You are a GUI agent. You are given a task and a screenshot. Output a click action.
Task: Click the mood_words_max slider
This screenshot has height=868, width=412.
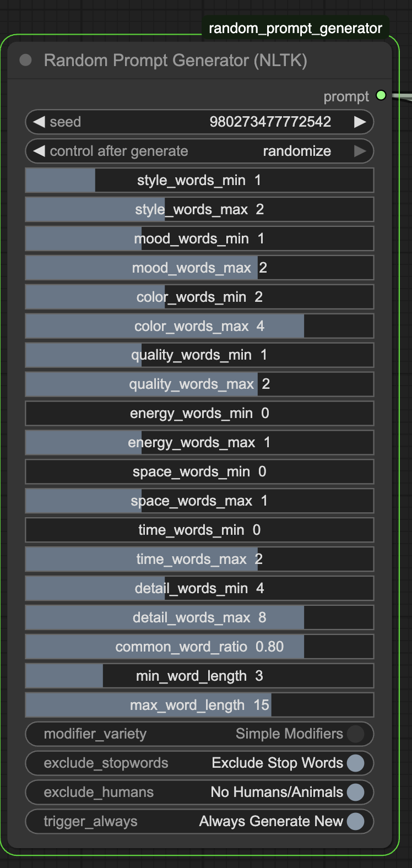(199, 268)
